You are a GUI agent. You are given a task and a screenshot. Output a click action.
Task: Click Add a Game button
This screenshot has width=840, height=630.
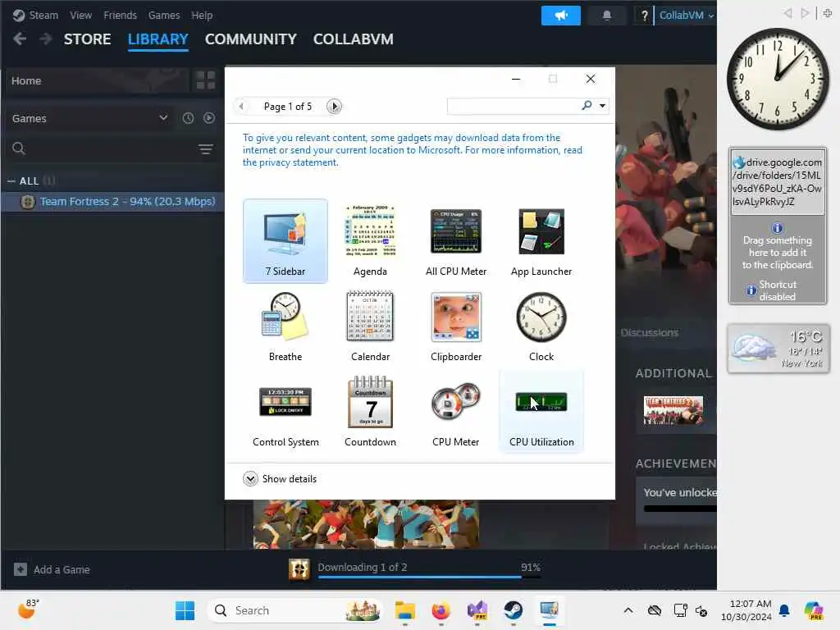point(52,569)
